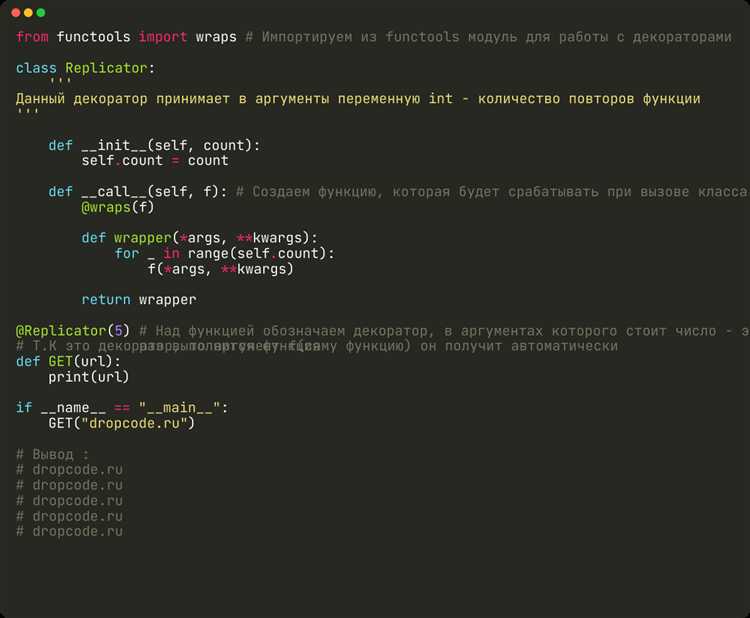The width and height of the screenshot is (750, 618).
Task: Click the '@Replicator(5)' decorator
Action: (x=73, y=331)
